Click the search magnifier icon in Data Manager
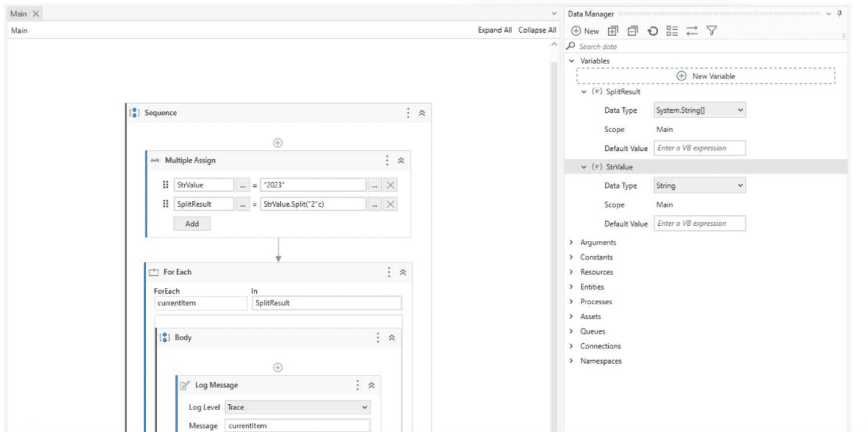868x432 pixels. point(571,46)
